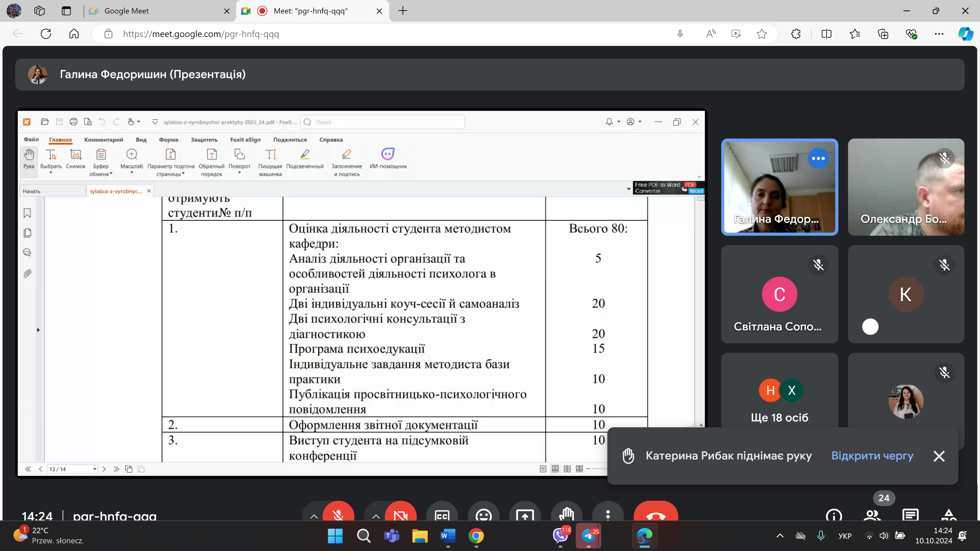
Task: Click the browser address bar URL
Action: (201, 34)
